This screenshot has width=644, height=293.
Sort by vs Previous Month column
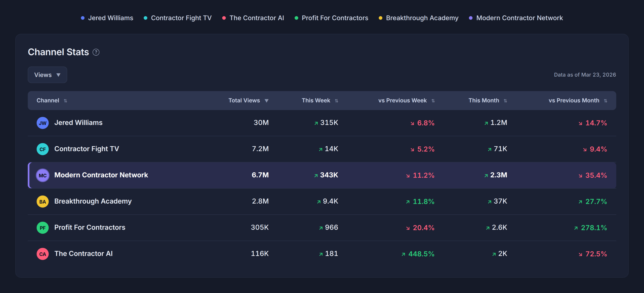[578, 101]
